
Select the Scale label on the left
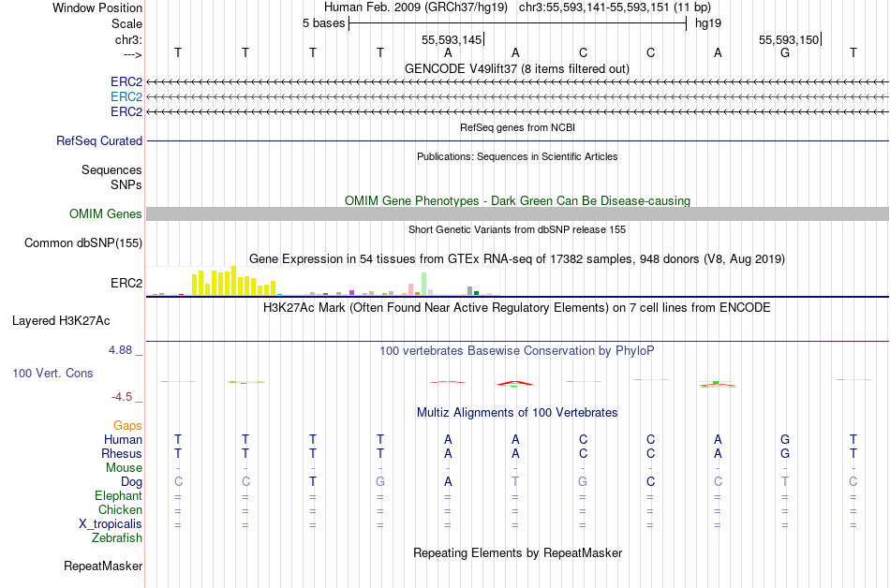point(126,23)
